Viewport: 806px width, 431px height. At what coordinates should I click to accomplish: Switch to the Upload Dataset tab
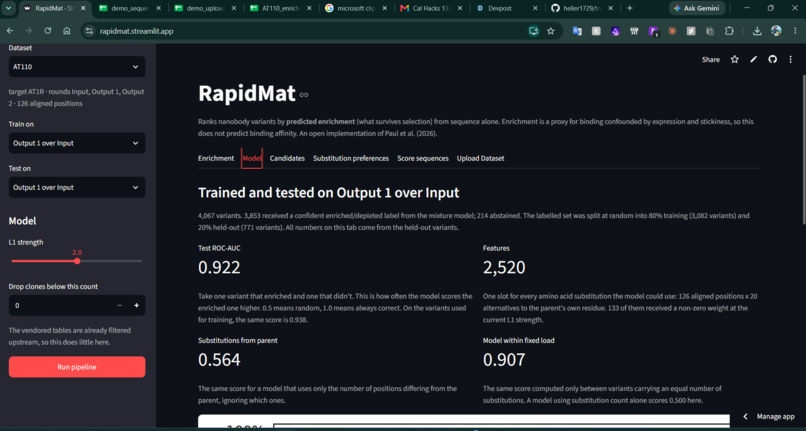click(x=481, y=158)
